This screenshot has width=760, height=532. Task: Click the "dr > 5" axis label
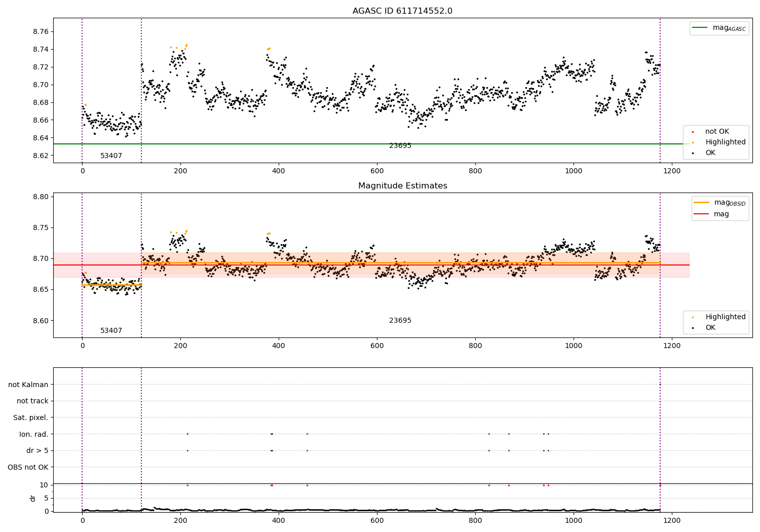37,451
